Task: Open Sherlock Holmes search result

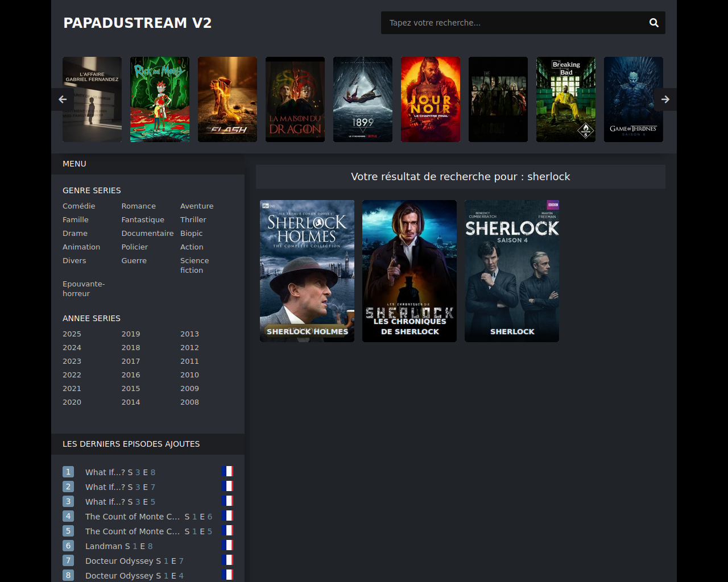Action: tap(307, 271)
